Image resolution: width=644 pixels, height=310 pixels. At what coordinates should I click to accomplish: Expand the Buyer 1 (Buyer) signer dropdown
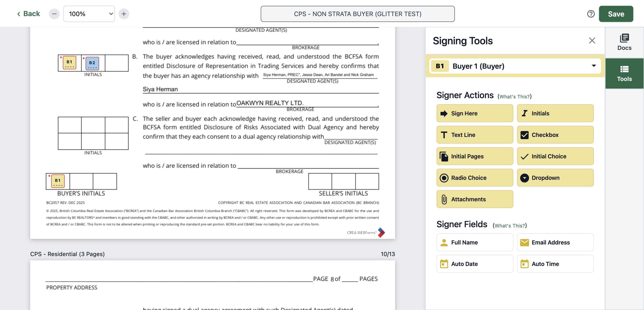[515, 66]
